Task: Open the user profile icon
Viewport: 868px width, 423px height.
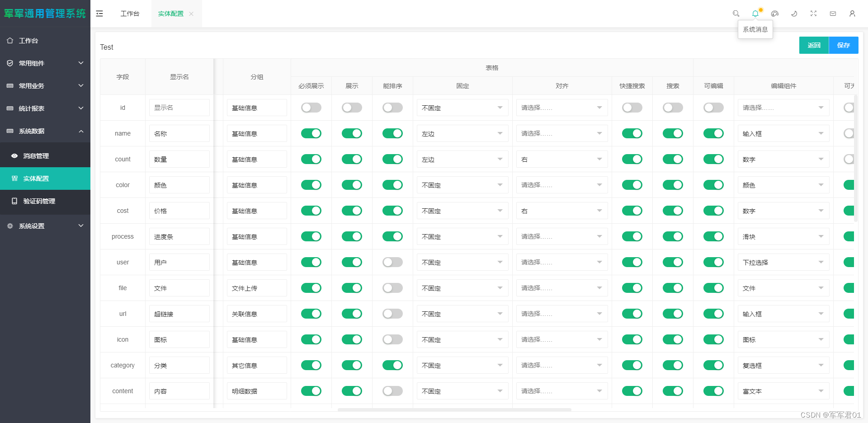Action: pos(852,14)
